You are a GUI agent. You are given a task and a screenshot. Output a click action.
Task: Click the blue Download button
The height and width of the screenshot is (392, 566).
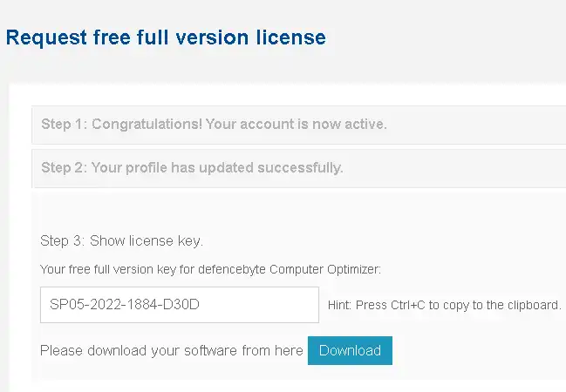(350, 350)
